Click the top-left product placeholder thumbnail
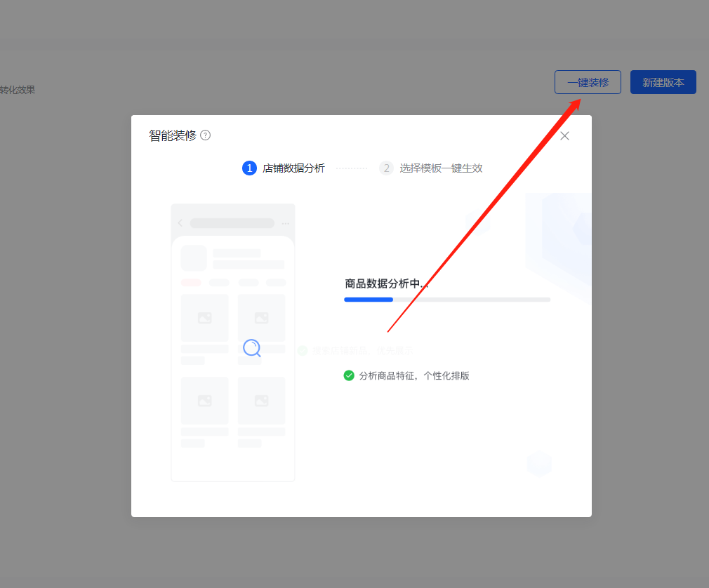Viewport: 709px width, 588px height. (x=205, y=318)
